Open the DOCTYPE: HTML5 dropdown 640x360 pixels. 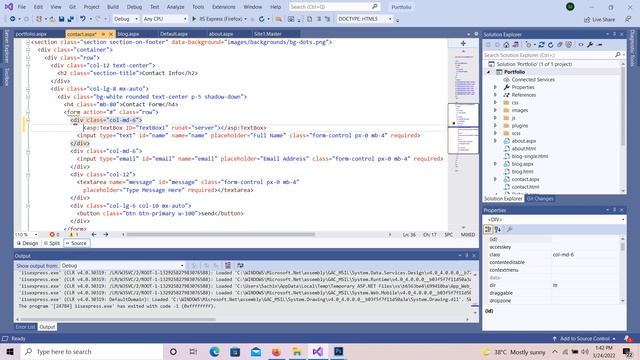364,19
